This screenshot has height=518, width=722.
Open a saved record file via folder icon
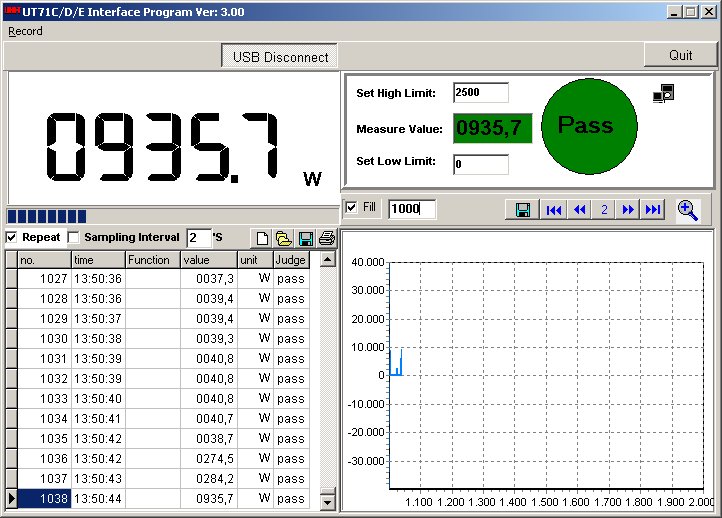283,238
